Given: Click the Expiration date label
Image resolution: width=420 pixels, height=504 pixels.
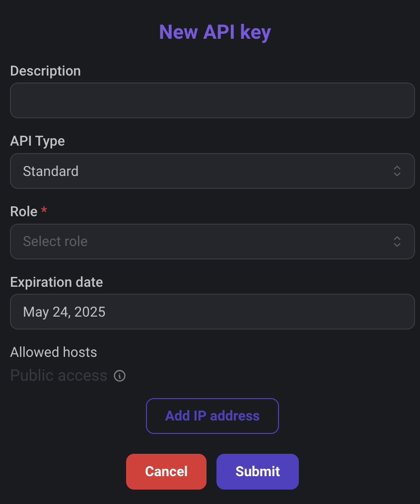Looking at the screenshot, I should [57, 282].
